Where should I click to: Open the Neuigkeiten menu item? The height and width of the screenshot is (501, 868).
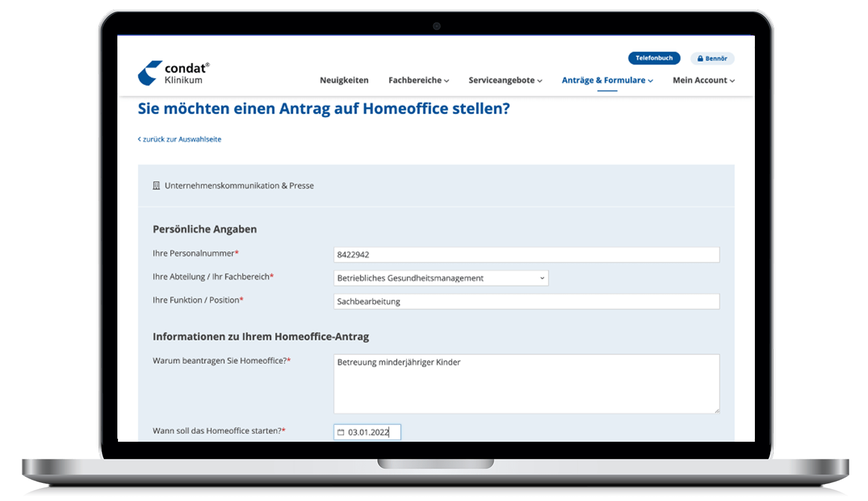tap(344, 80)
